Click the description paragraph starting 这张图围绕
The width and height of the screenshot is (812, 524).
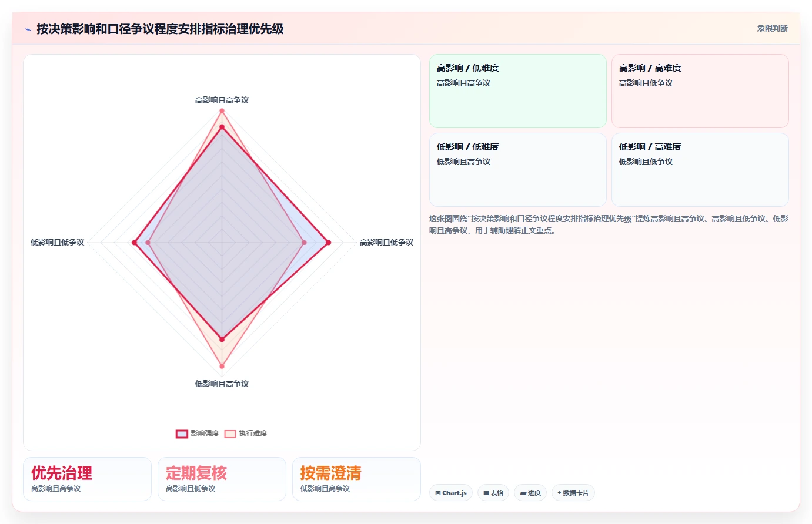(x=609, y=224)
